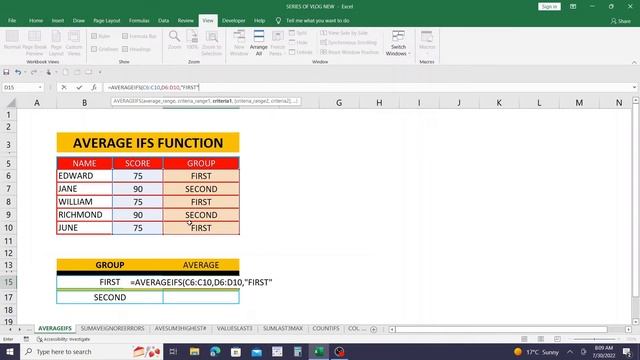
Task: Open Calculator from taskbar
Action: tap(298, 351)
